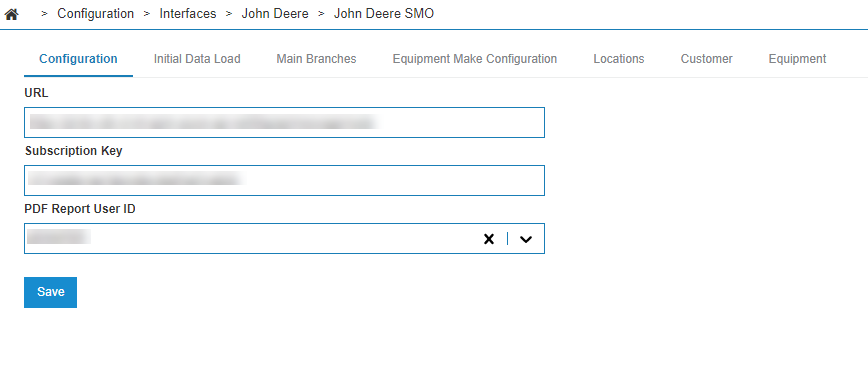Select the Equipment Make Configuration tab
The image size is (868, 371).
(x=474, y=59)
